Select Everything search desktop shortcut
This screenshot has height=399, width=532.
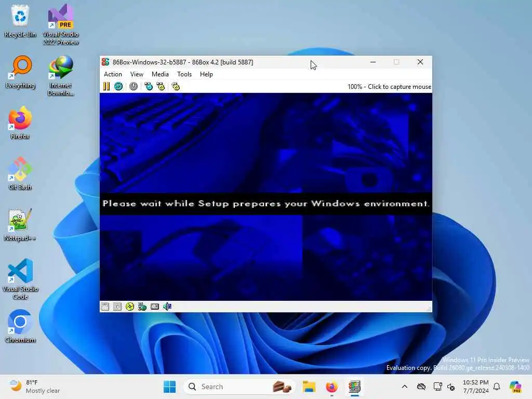(20, 72)
